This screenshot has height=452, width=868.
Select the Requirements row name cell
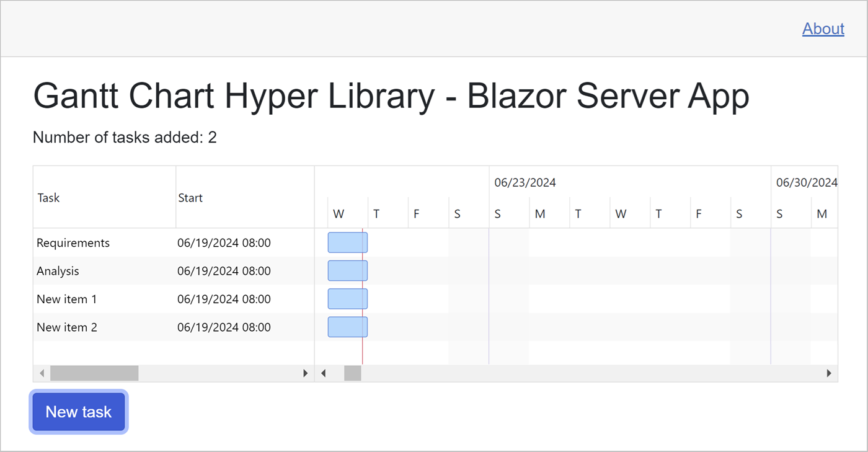click(73, 243)
